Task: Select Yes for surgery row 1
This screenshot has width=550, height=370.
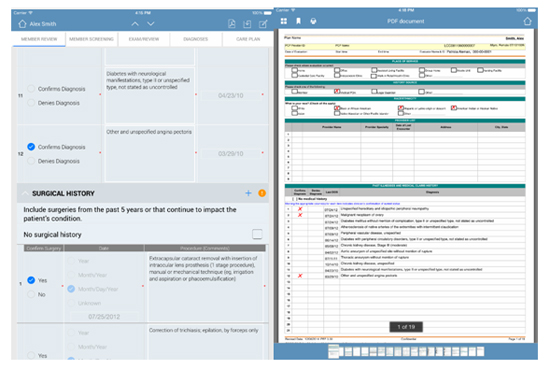Action: pyautogui.click(x=31, y=280)
